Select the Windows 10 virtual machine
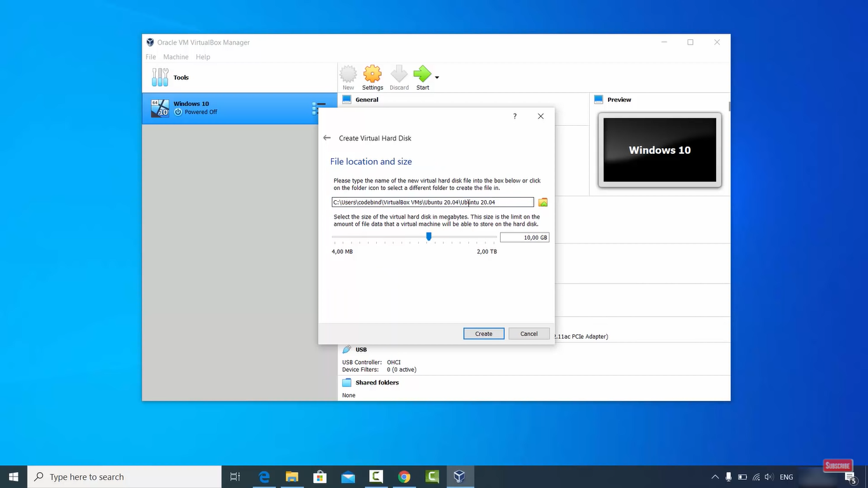 click(239, 108)
